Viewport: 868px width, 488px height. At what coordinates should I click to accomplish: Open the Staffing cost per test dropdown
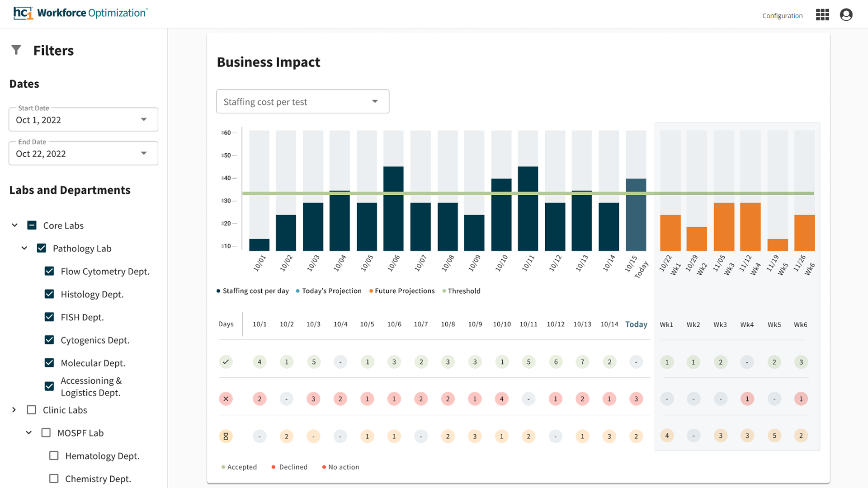click(302, 102)
